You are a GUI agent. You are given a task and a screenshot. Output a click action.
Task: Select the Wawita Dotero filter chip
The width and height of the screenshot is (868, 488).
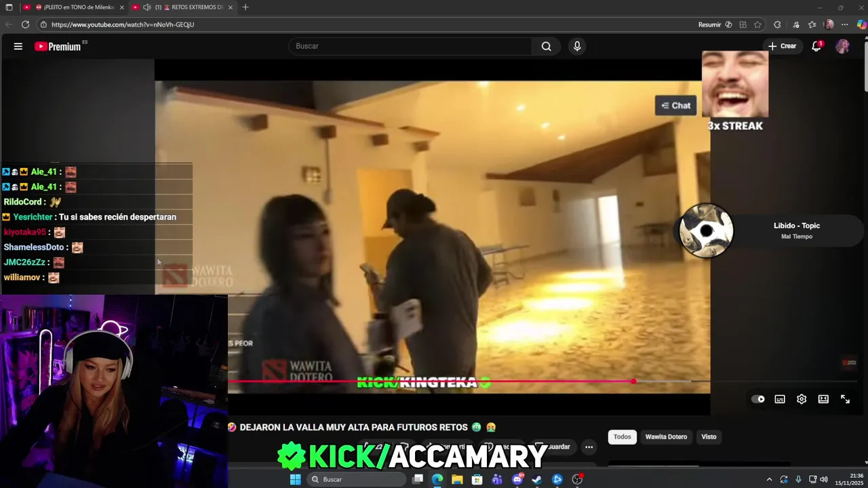pyautogui.click(x=666, y=436)
